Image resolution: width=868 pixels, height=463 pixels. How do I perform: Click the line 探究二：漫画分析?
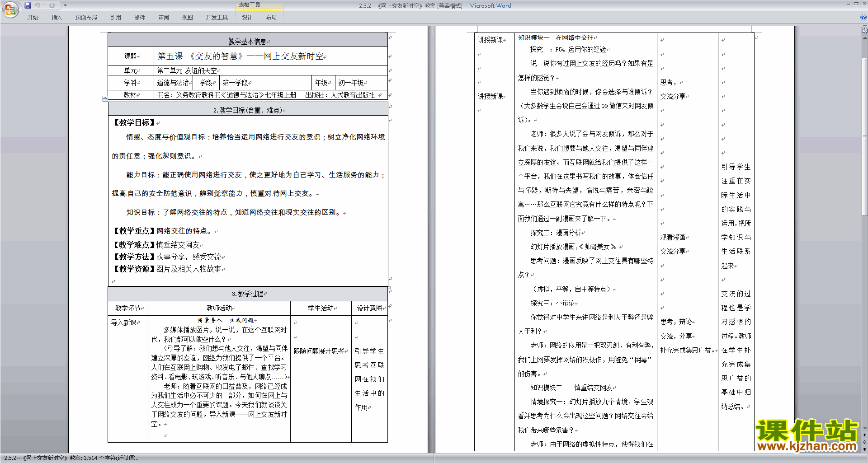point(556,233)
